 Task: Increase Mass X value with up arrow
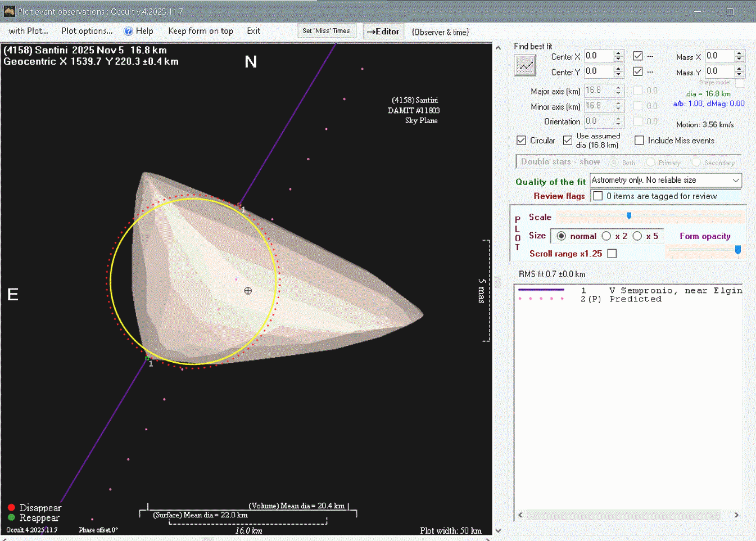click(739, 53)
